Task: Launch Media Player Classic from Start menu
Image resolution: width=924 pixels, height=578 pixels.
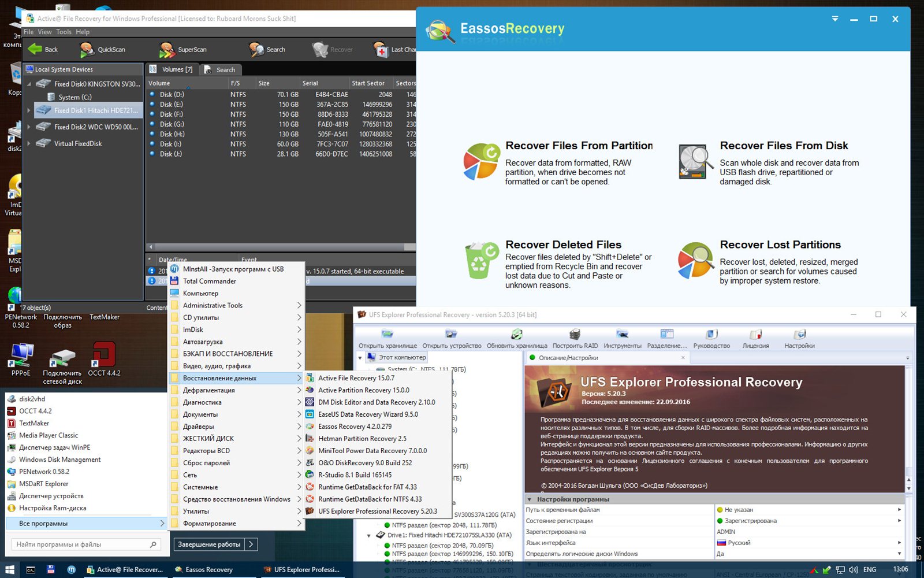Action: pos(49,435)
